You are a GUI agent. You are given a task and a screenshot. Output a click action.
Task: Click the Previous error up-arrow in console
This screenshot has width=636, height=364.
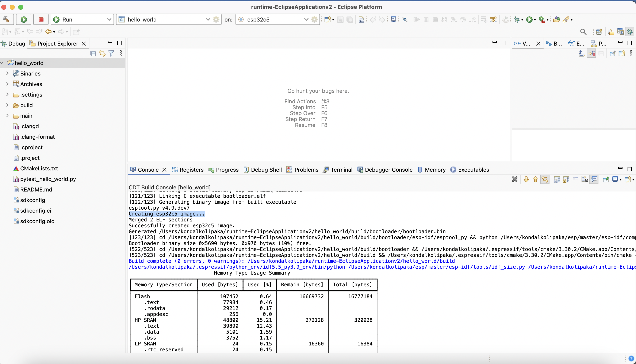(x=536, y=179)
